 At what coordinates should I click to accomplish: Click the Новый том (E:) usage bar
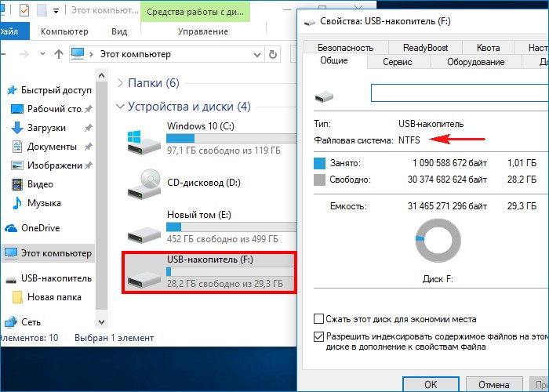click(231, 227)
